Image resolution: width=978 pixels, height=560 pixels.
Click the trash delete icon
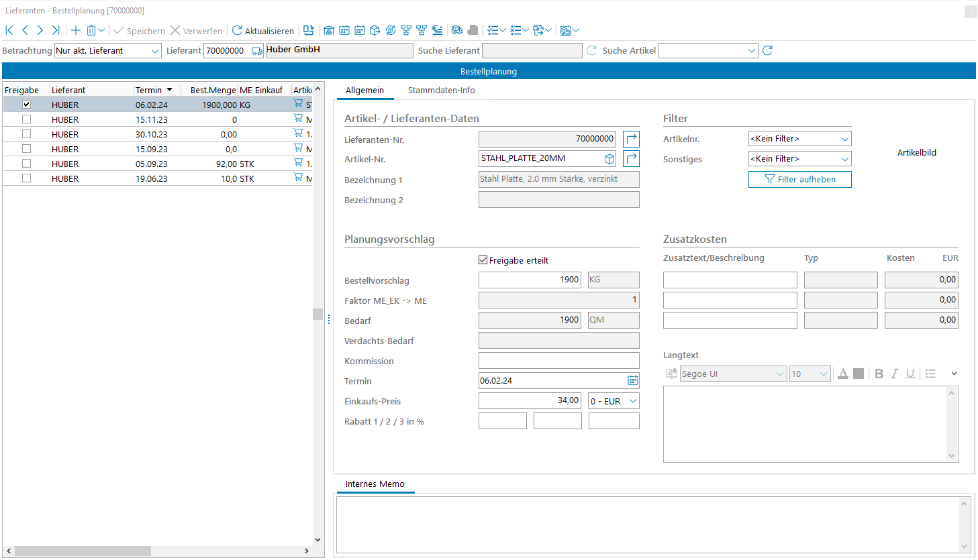[x=91, y=30]
